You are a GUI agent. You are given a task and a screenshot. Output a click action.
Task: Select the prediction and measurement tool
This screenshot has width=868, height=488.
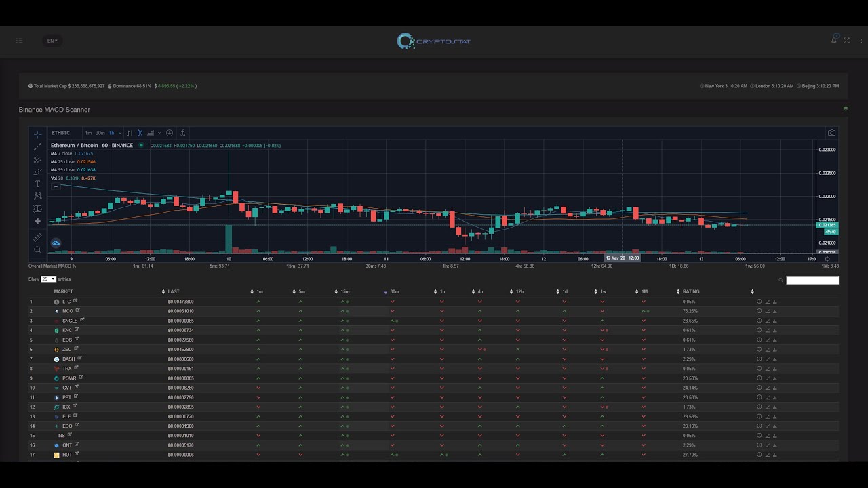click(37, 208)
